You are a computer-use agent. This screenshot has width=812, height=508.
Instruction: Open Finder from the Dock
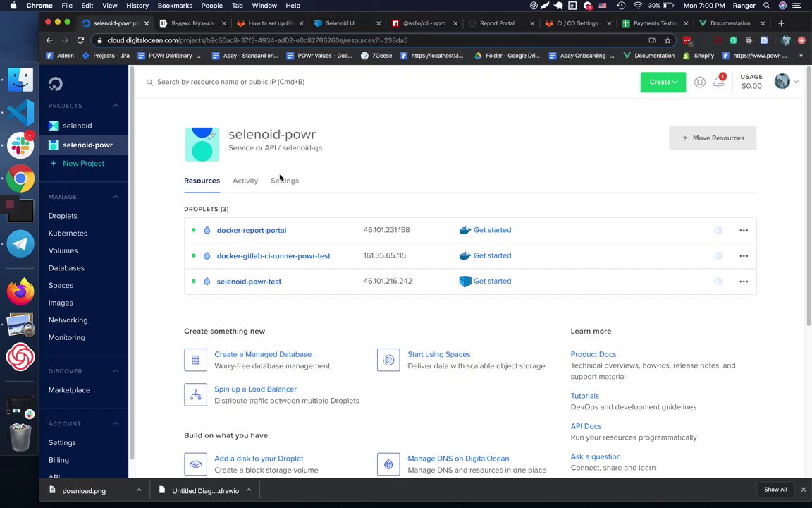tap(20, 80)
